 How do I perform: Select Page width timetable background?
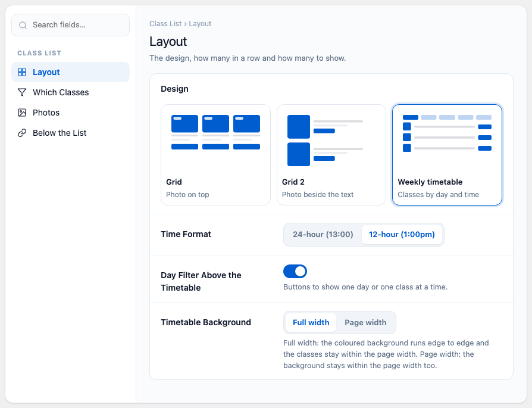(x=365, y=322)
